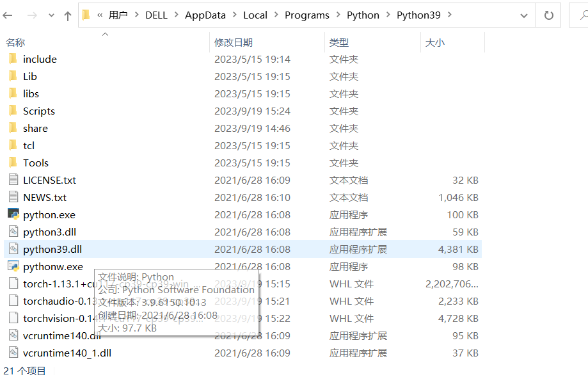Open the Scripts folder
588x377 pixels.
tap(39, 111)
